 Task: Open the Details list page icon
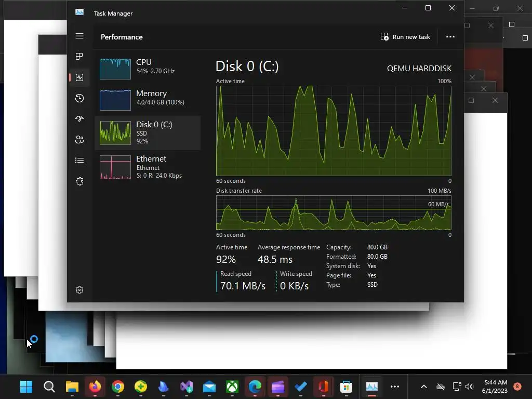click(79, 160)
